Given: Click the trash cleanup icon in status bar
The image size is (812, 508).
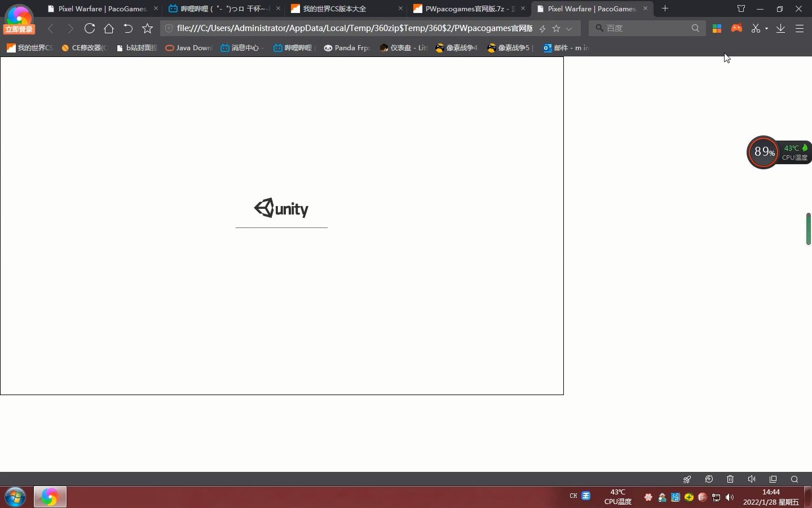Looking at the screenshot, I should pos(730,479).
